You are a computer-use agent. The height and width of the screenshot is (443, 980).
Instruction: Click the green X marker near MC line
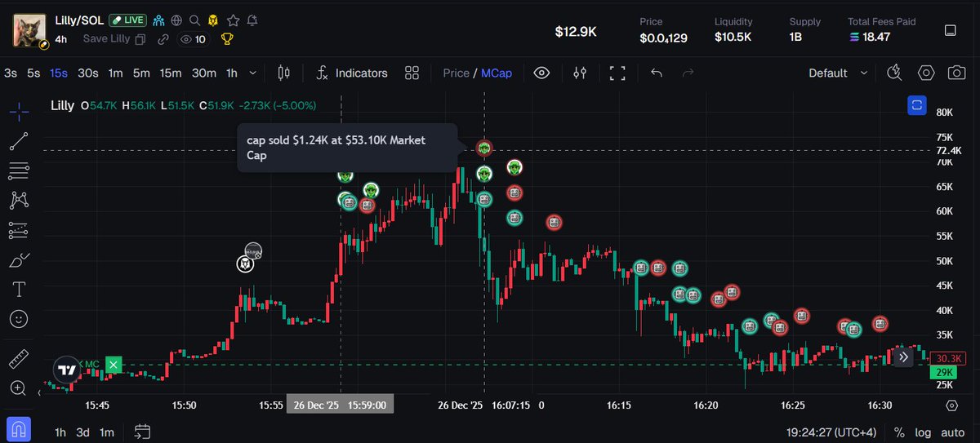click(114, 365)
